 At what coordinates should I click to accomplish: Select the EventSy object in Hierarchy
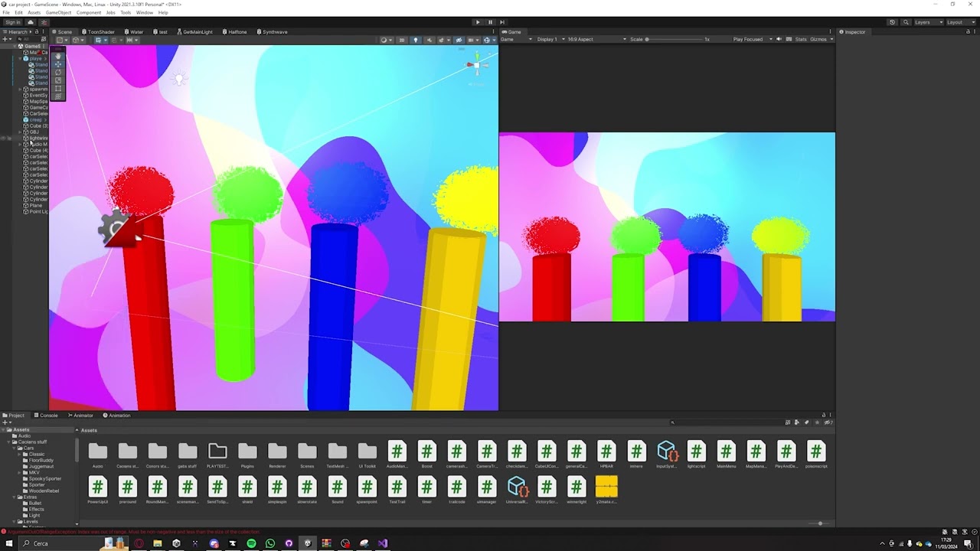point(38,96)
